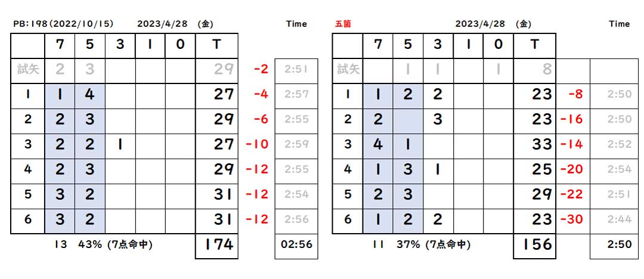Click the PB:198 (2022/10/15) label

point(64,24)
